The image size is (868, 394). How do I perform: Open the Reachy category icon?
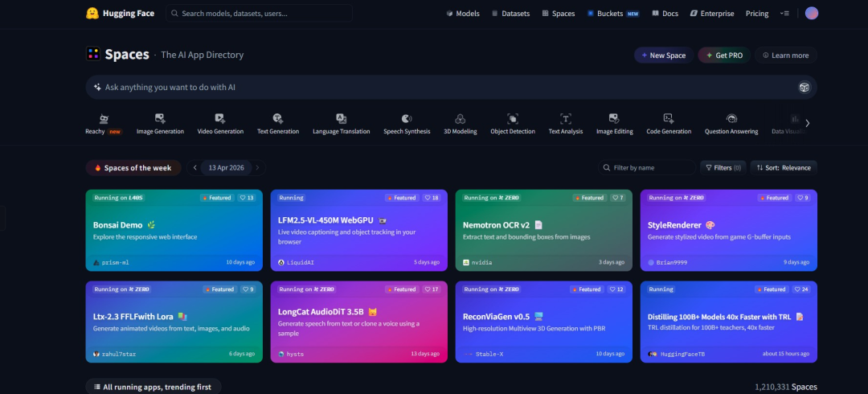point(104,118)
